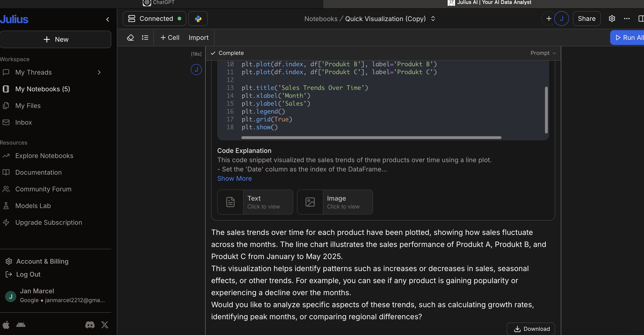Click the Share button
This screenshot has height=335, width=644.
[x=587, y=19]
